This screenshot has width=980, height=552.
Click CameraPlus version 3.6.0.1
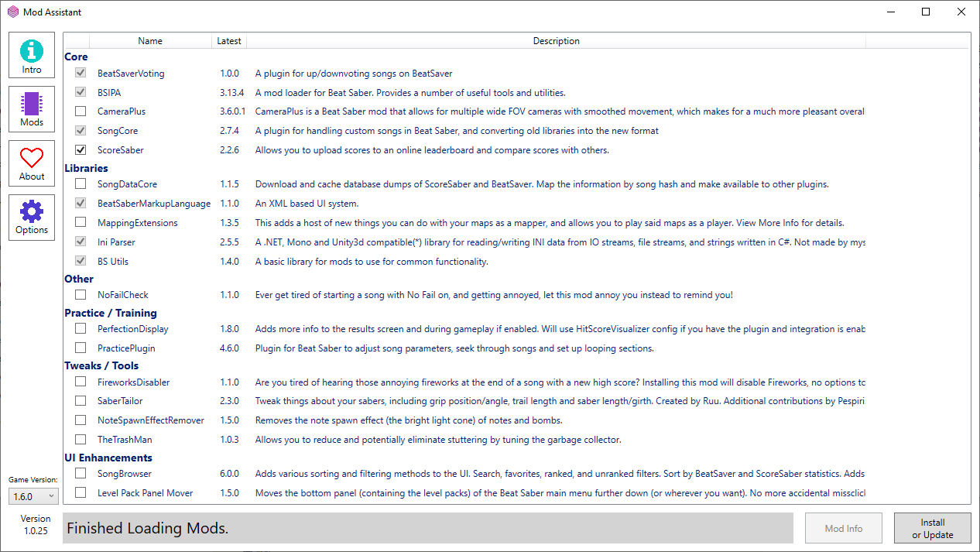point(232,111)
